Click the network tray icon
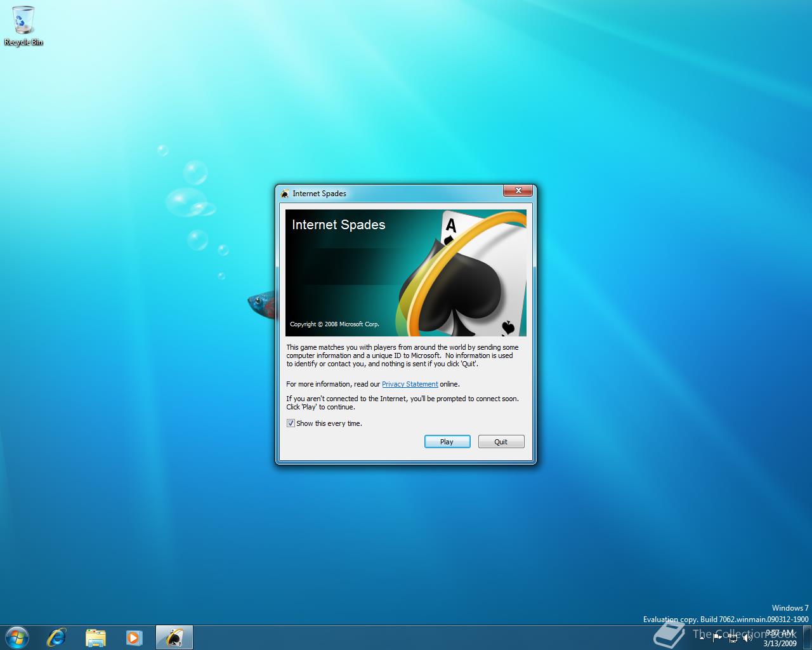This screenshot has width=812, height=650. pyautogui.click(x=733, y=638)
